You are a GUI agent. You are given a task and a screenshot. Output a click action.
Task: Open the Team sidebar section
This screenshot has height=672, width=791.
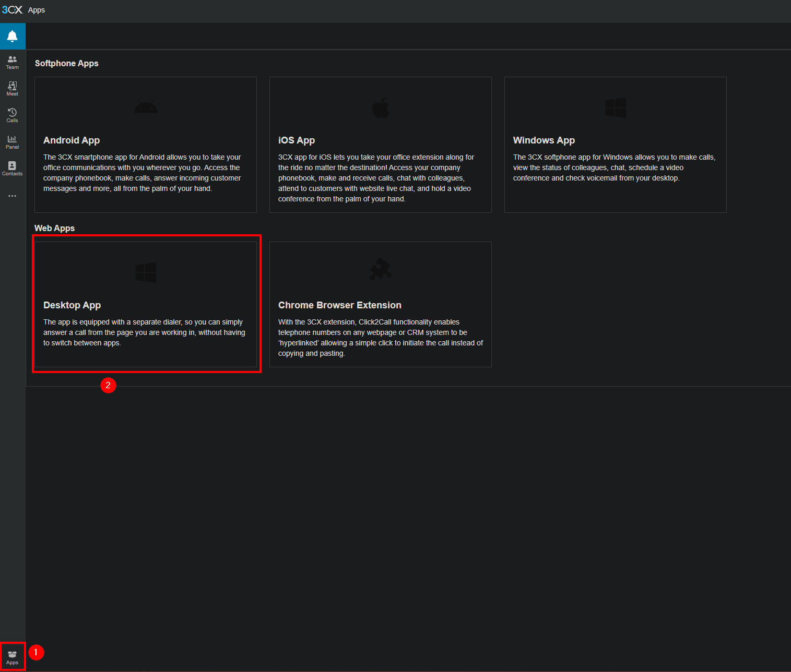click(x=13, y=62)
